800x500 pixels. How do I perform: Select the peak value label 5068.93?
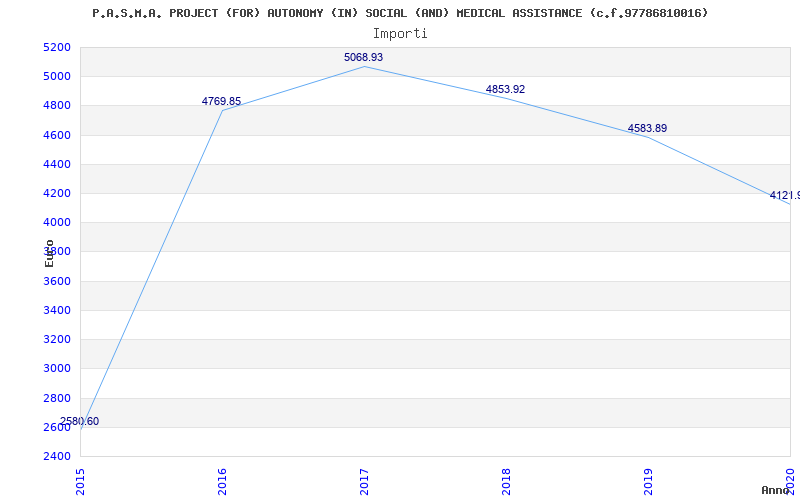click(x=363, y=57)
